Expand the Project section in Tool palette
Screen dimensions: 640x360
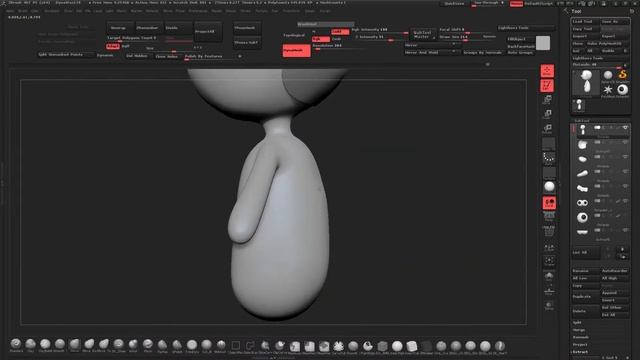pyautogui.click(x=580, y=344)
